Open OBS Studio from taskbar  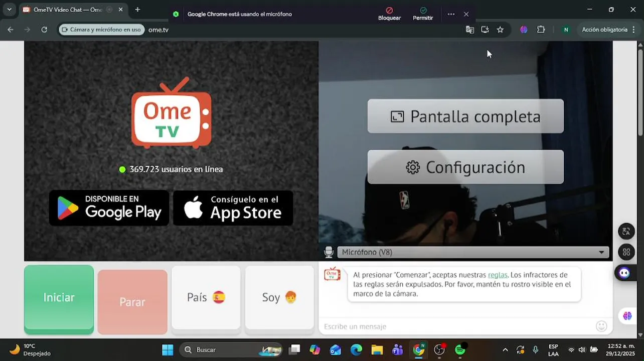click(439, 349)
